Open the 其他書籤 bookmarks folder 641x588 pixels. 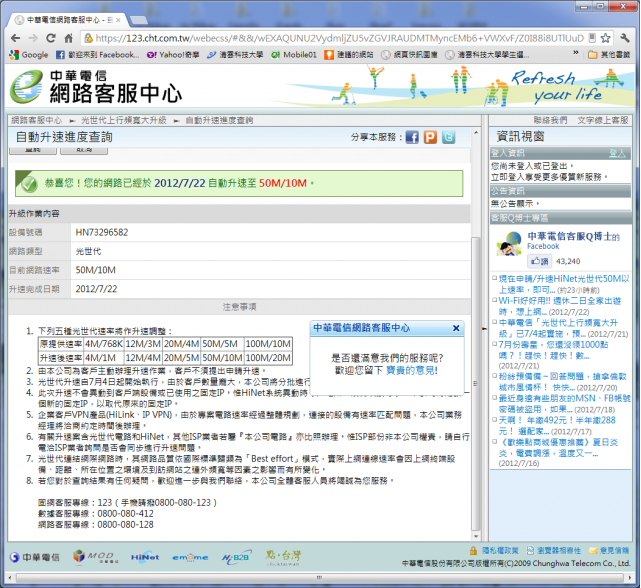tap(609, 55)
